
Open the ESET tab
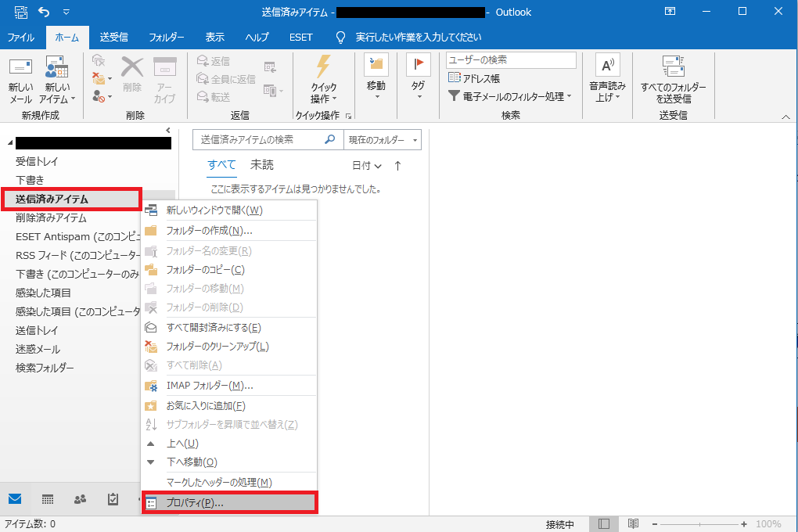coord(300,38)
